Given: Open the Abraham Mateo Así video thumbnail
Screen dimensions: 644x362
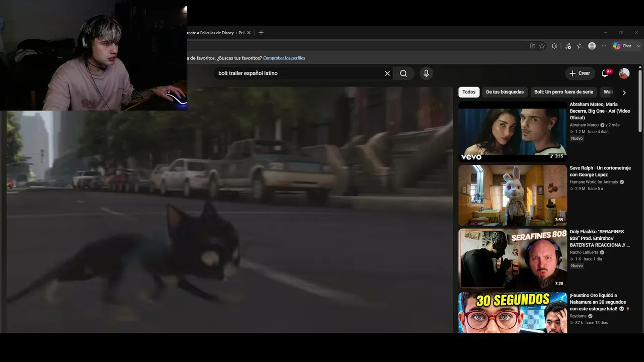Looking at the screenshot, I should coord(512,131).
